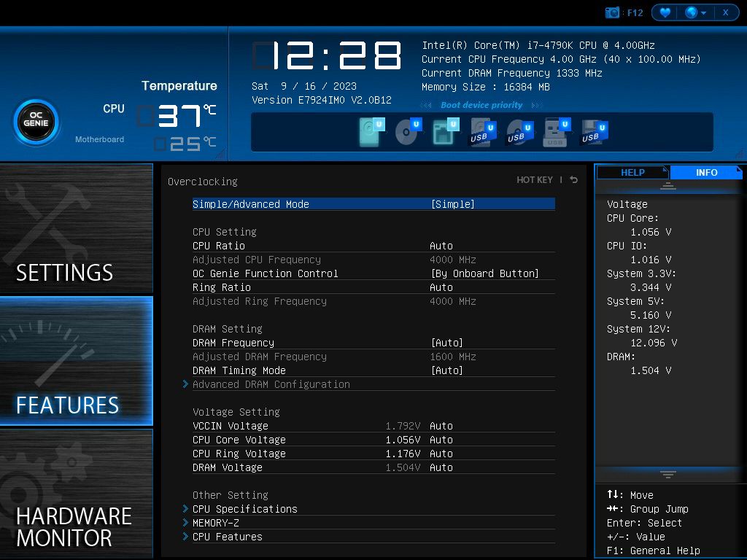The image size is (747, 560).
Task: Close the BIOS with the X button
Action: tap(726, 13)
